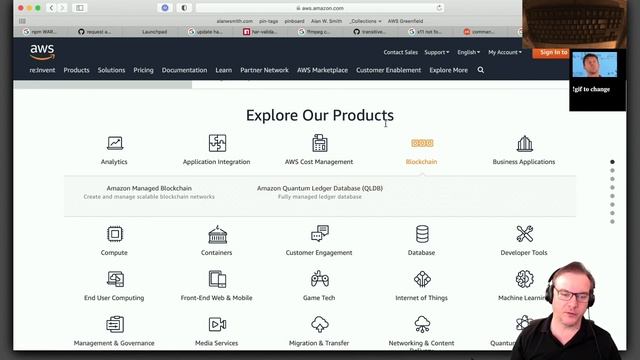Open the Analytics product category icon

pyautogui.click(x=115, y=143)
